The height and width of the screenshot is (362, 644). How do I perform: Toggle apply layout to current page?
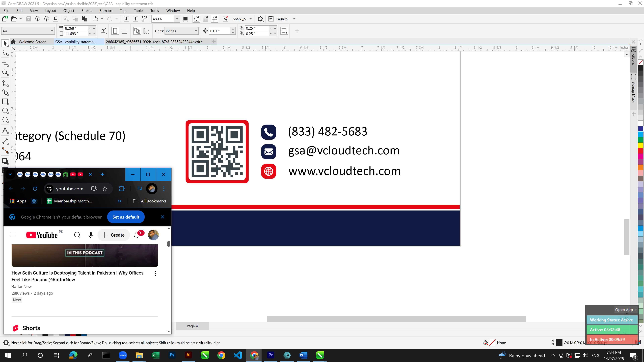click(x=146, y=31)
